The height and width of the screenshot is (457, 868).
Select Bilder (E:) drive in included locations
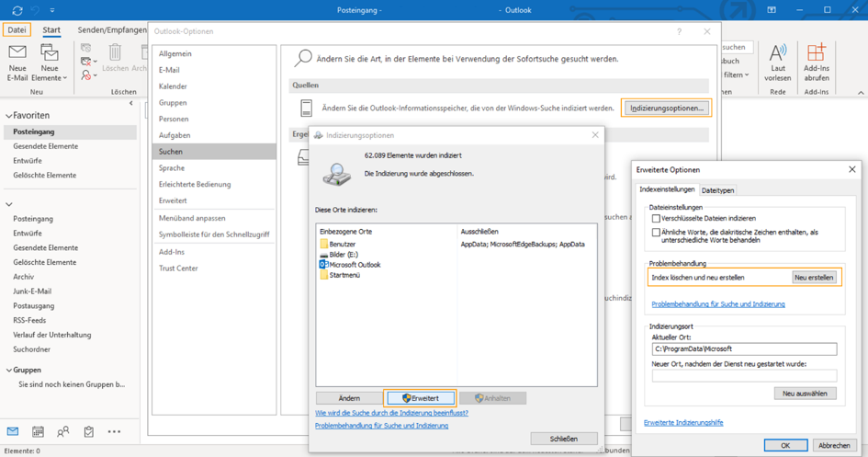[x=339, y=255]
